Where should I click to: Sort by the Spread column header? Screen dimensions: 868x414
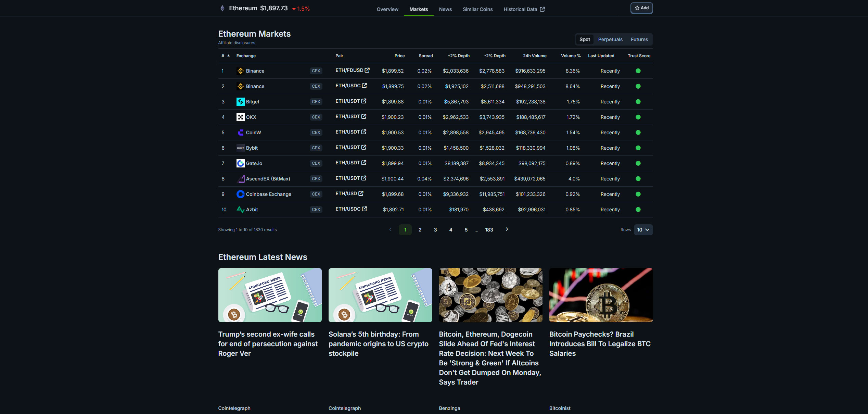pos(426,56)
